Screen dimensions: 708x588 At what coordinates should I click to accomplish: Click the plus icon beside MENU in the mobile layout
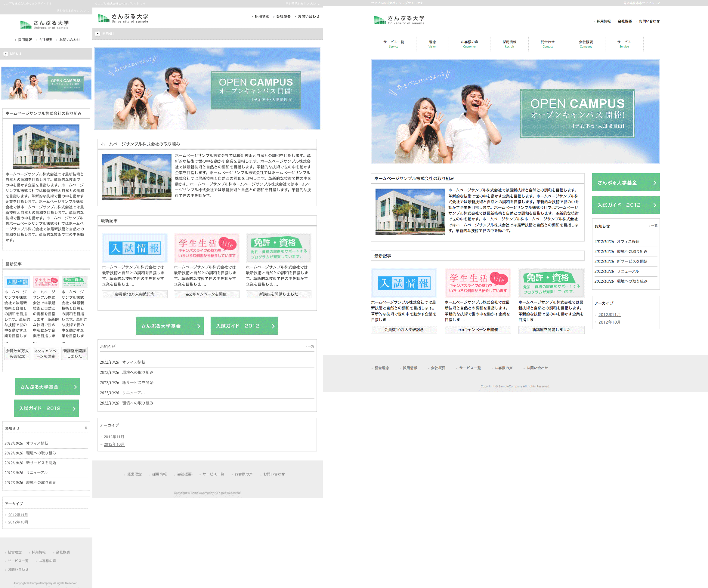click(6, 54)
